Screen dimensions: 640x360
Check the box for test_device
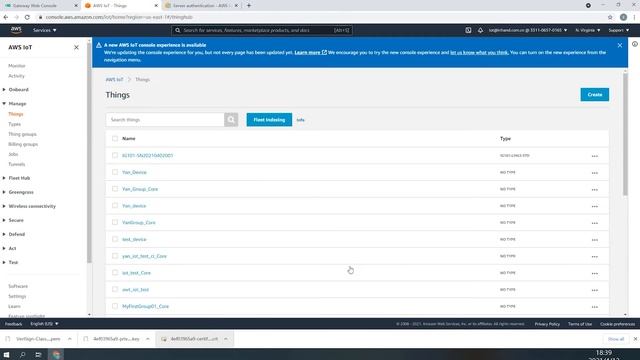(115, 239)
